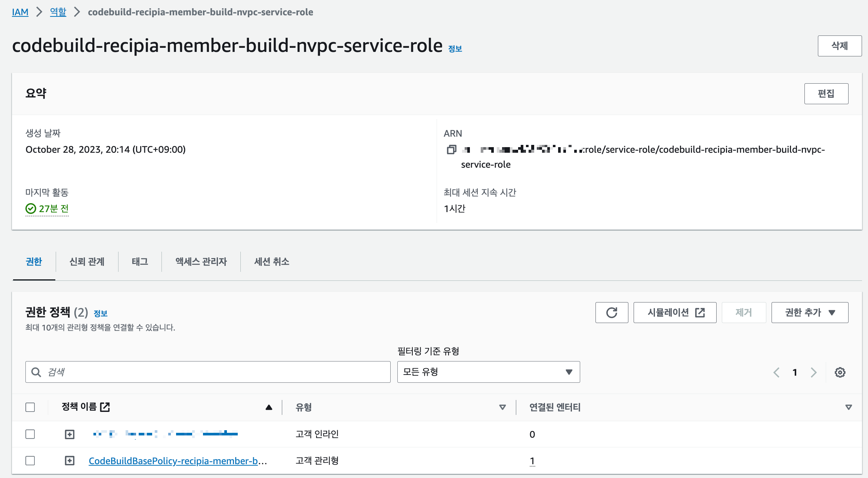Open the 모든 유형 filter dropdown
The width and height of the screenshot is (868, 478).
(488, 372)
